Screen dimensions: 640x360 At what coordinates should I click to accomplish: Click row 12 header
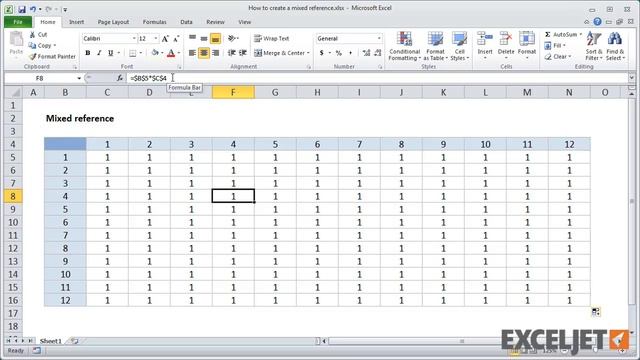[x=13, y=248]
